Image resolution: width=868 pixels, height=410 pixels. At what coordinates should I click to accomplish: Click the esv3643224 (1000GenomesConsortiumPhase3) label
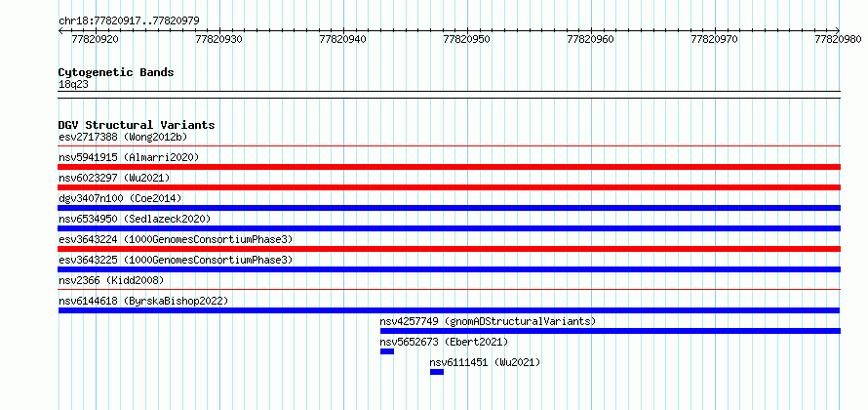click(176, 239)
